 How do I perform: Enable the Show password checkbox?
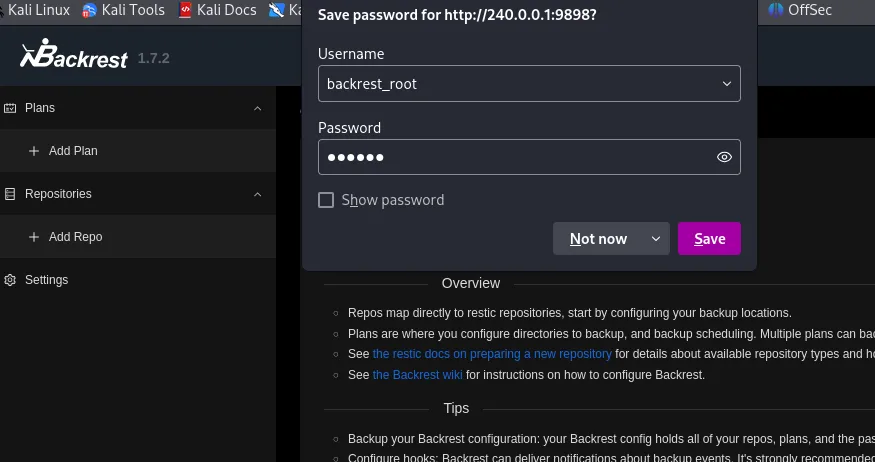(326, 200)
